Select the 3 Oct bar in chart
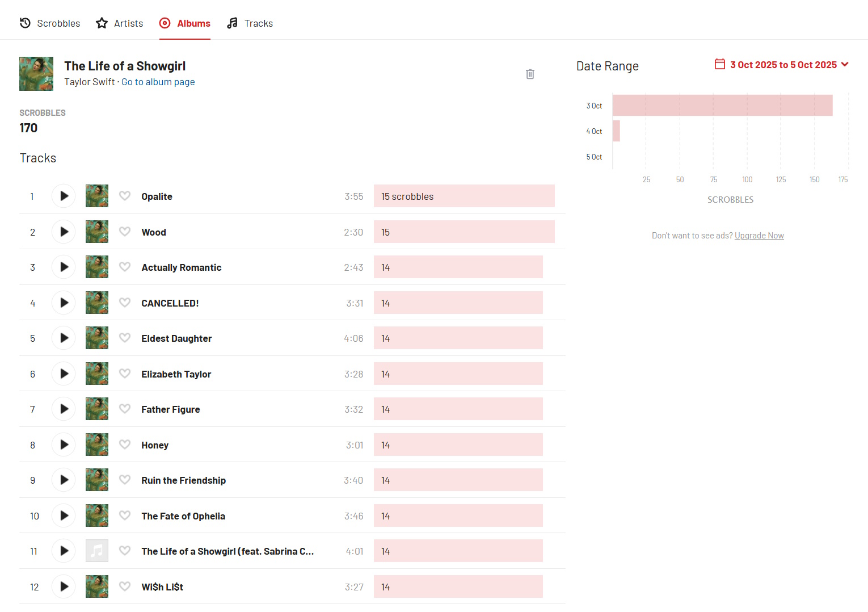868x612 pixels. (x=723, y=106)
